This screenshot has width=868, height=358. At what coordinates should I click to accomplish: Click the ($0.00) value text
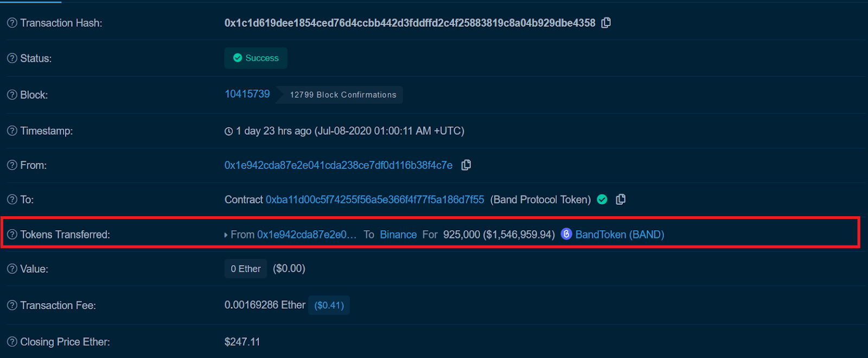pyautogui.click(x=289, y=268)
